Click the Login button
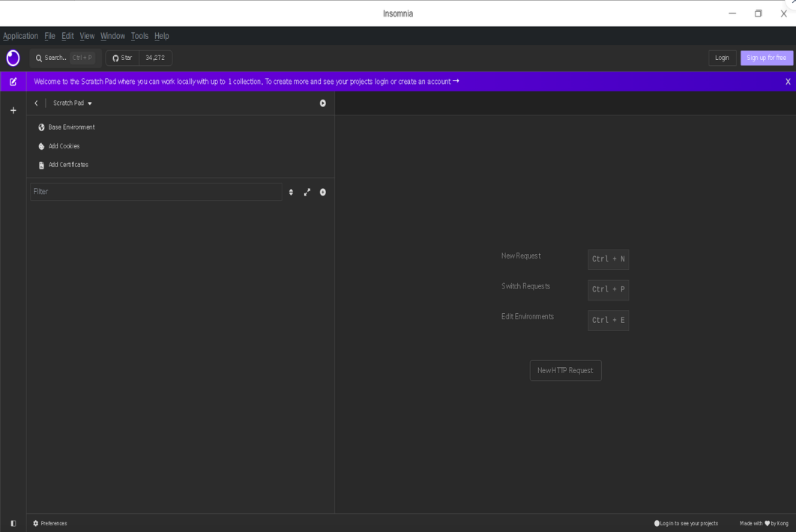Image resolution: width=796 pixels, height=532 pixels. point(722,58)
